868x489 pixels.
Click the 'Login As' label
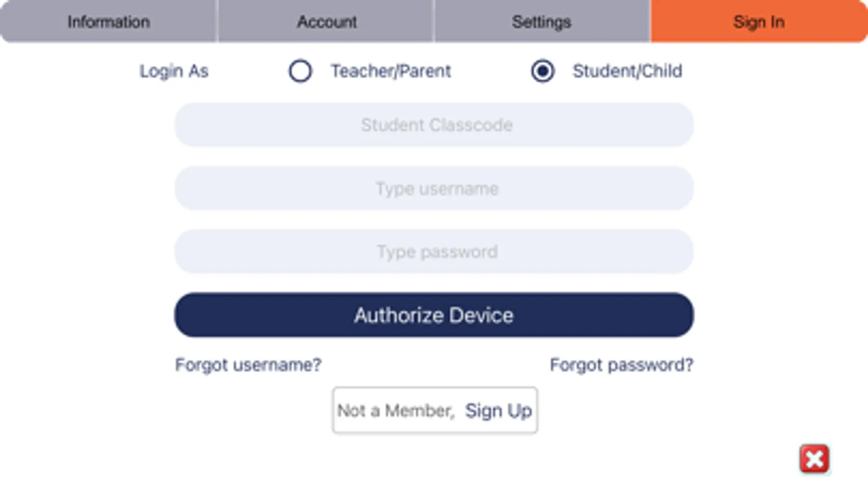(174, 71)
